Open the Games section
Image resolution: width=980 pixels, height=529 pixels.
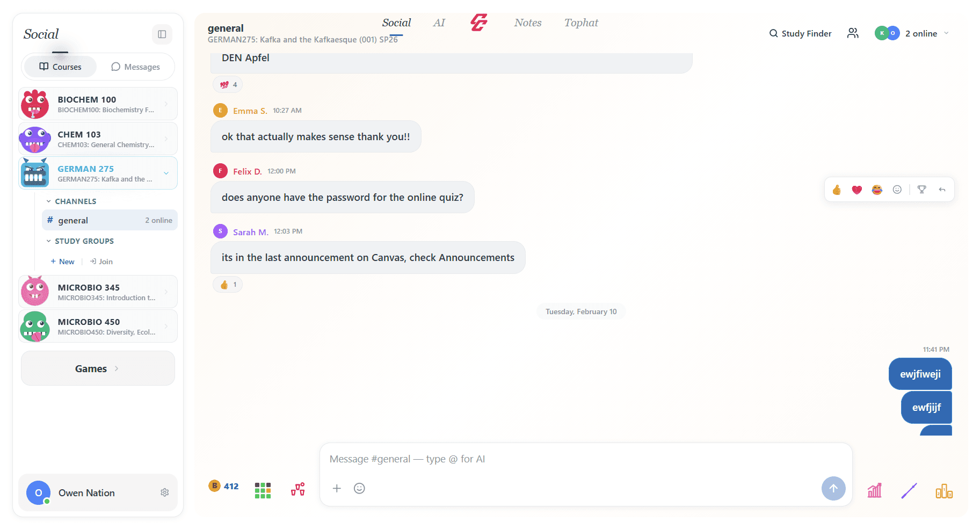click(x=97, y=368)
